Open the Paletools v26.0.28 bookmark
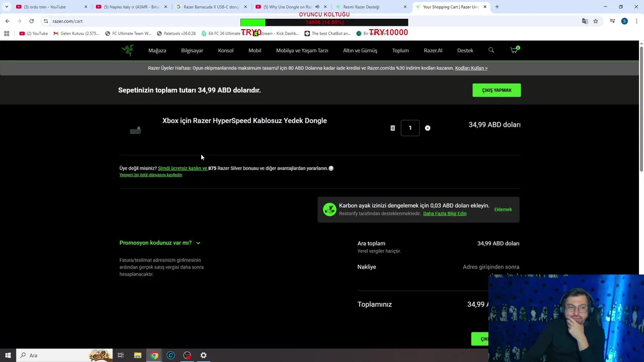This screenshot has width=644, height=362. pyautogui.click(x=176, y=34)
